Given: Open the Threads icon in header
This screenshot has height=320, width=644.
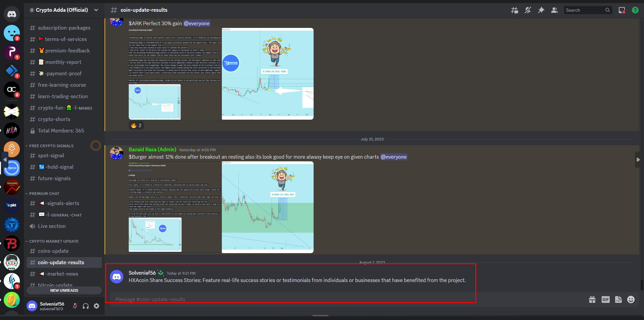Looking at the screenshot, I should [514, 10].
